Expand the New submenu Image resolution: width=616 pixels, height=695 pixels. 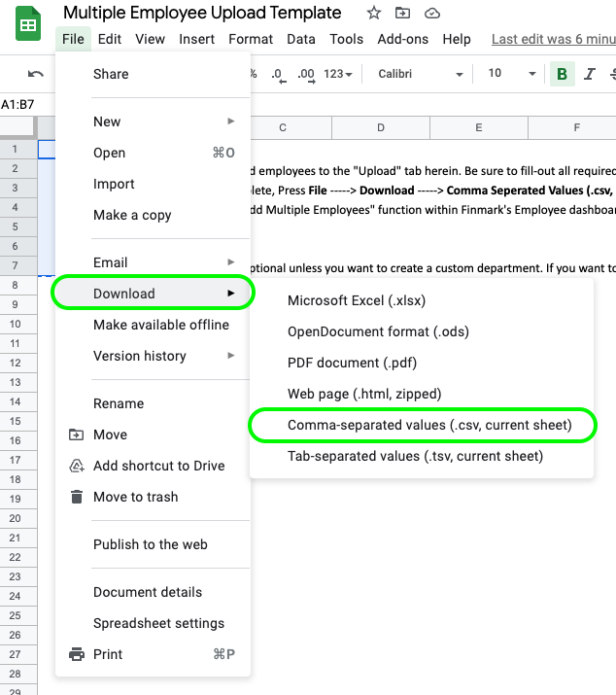pyautogui.click(x=163, y=122)
